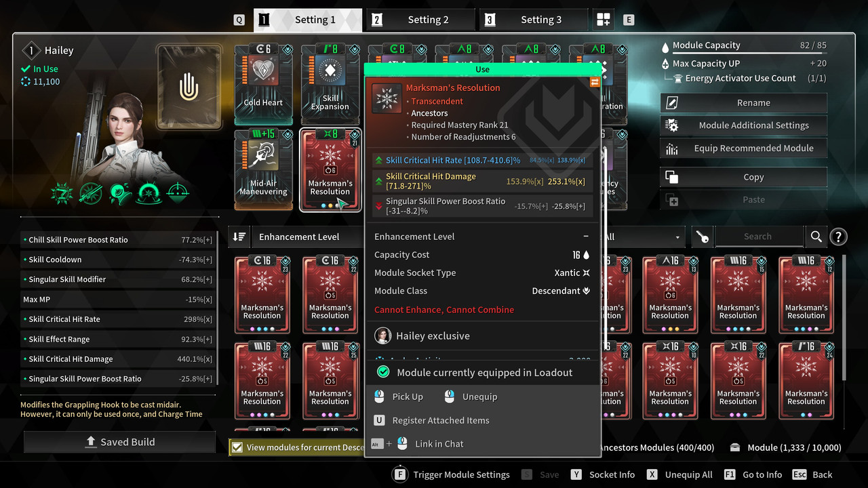Choose Pick Up in the module tooltip

(x=399, y=396)
